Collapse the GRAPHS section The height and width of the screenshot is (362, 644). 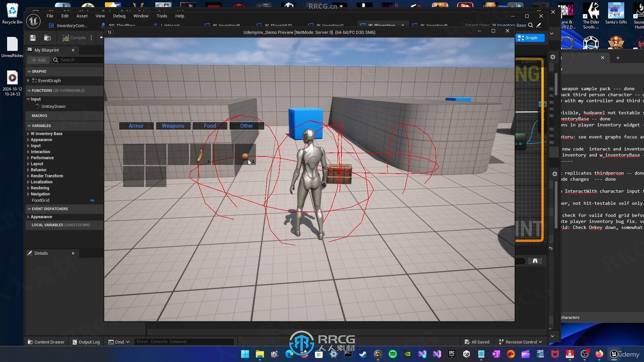point(29,71)
